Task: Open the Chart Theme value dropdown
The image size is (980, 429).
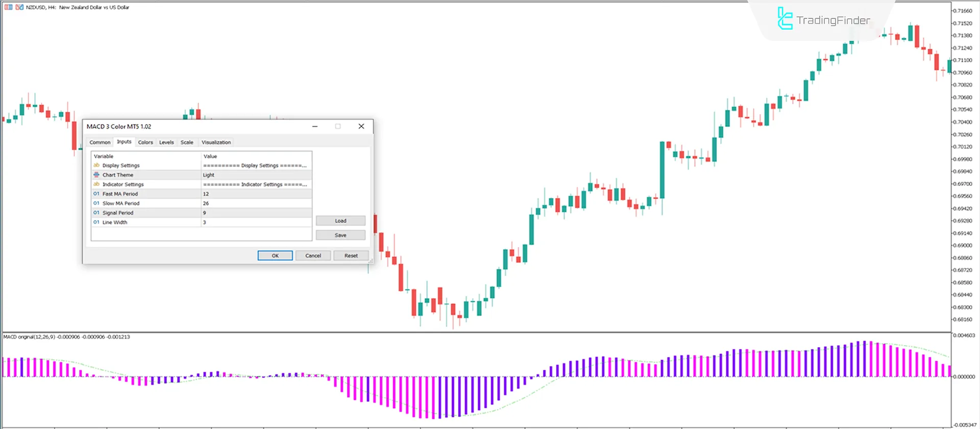Action: (256, 175)
